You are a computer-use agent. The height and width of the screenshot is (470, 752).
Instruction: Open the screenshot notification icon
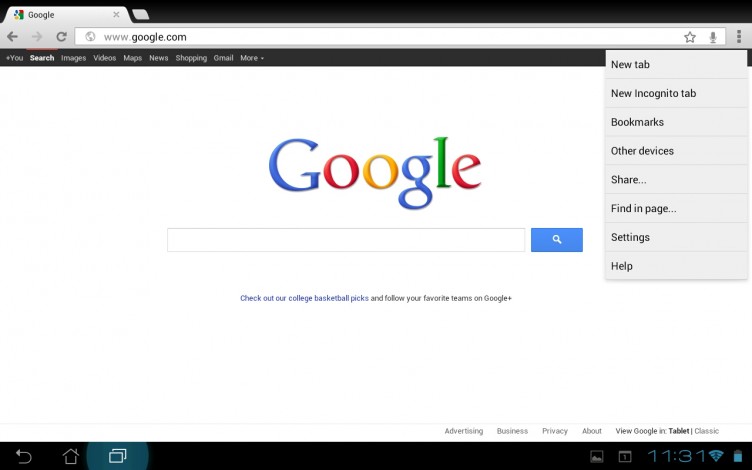tap(597, 456)
